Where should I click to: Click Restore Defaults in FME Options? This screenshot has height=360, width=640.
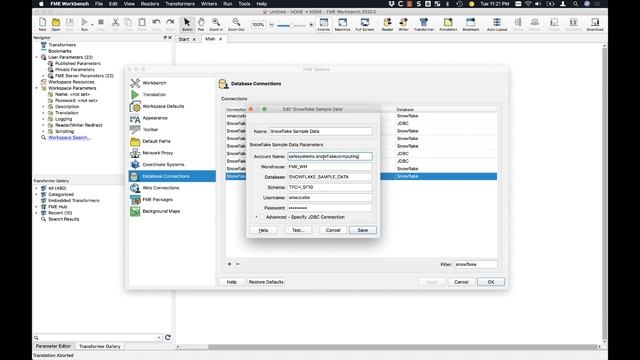pos(266,282)
